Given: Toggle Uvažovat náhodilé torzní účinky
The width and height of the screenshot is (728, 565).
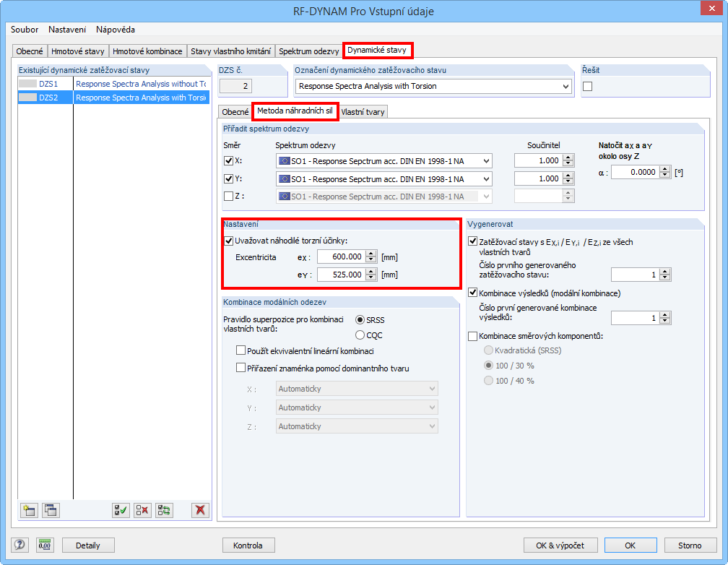Looking at the screenshot, I should click(x=228, y=241).
